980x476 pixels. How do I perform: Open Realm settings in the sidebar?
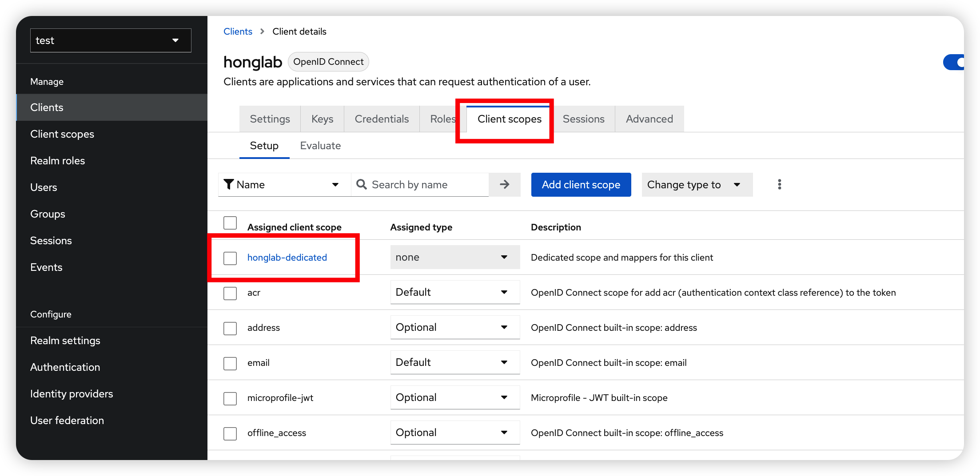pos(112,341)
